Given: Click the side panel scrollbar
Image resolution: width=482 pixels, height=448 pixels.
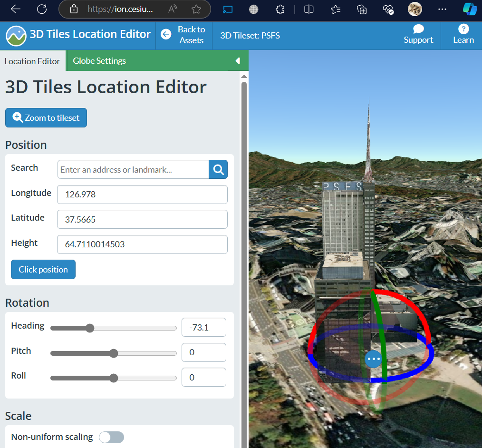Looking at the screenshot, I should click(x=244, y=264).
